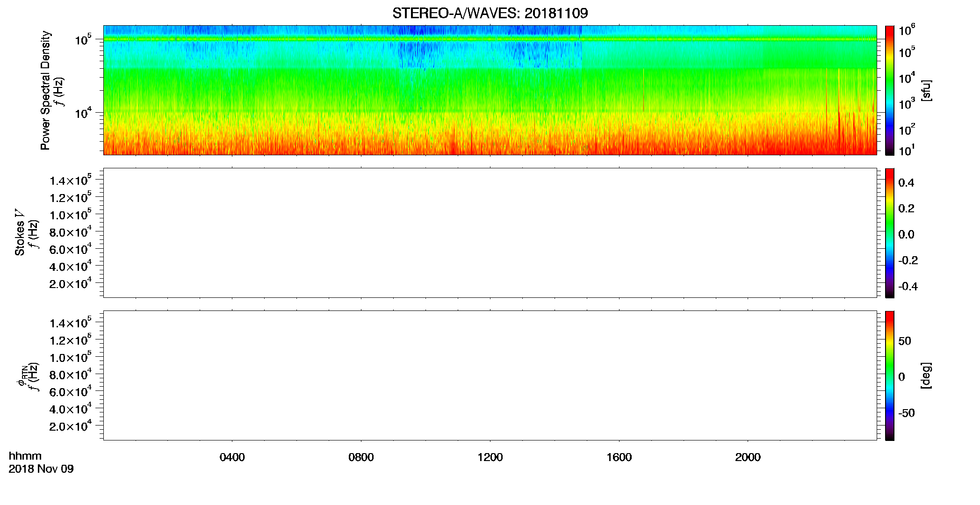Click the phi RTN degrees color bar
Image resolution: width=980 pixels, height=505 pixels.
click(x=890, y=375)
